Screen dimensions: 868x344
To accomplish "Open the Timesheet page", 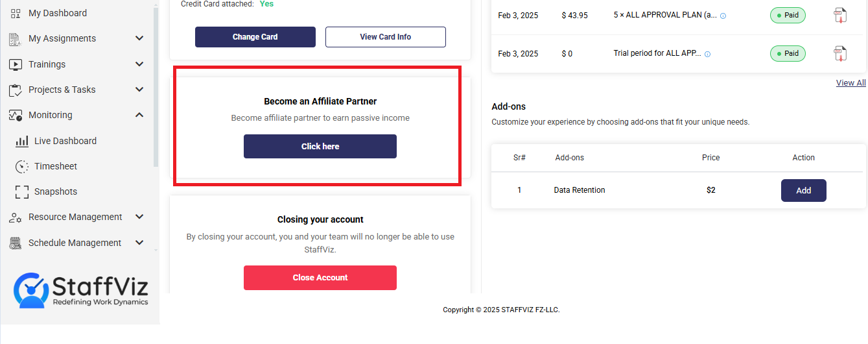I will point(56,166).
